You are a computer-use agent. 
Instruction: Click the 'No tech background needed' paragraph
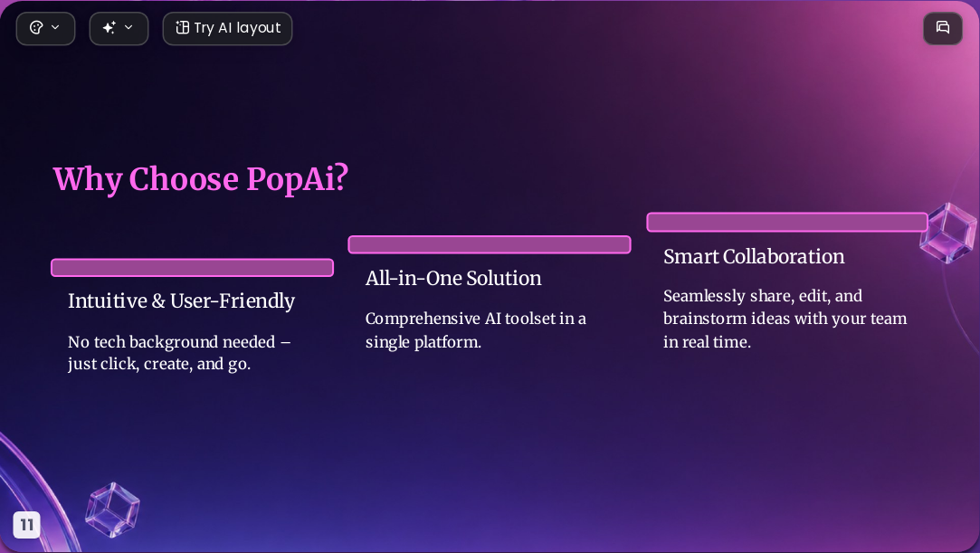coord(179,353)
